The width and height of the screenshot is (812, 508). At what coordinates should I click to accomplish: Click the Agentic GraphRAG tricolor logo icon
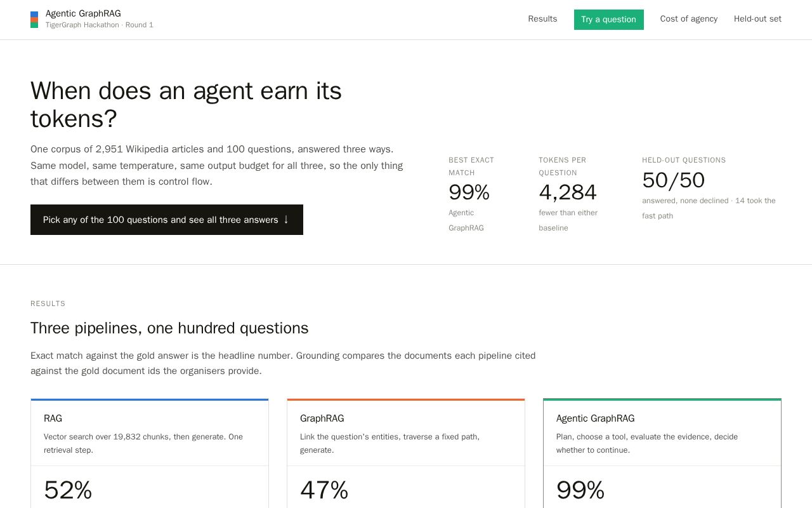[34, 20]
